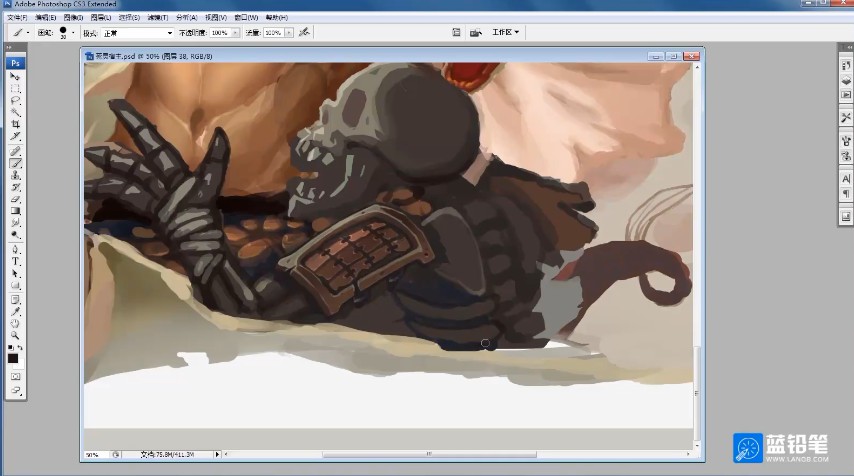Select the Eyedropper tool
854x476 pixels.
(x=15, y=312)
